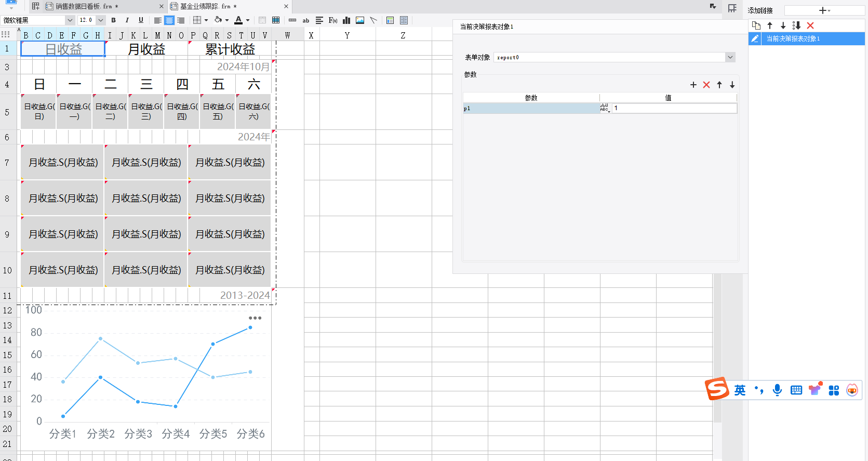Open font size dropdown showing 12.0

tap(101, 20)
